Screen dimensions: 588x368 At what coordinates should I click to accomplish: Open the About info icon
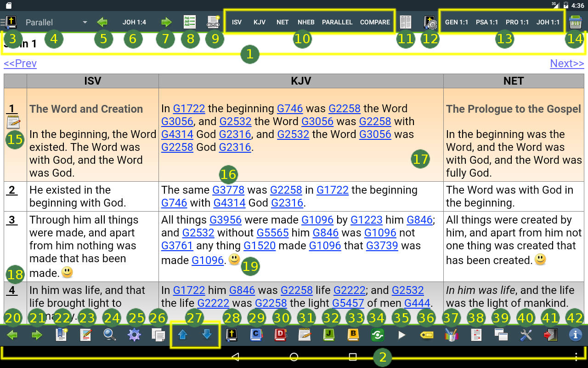point(574,335)
